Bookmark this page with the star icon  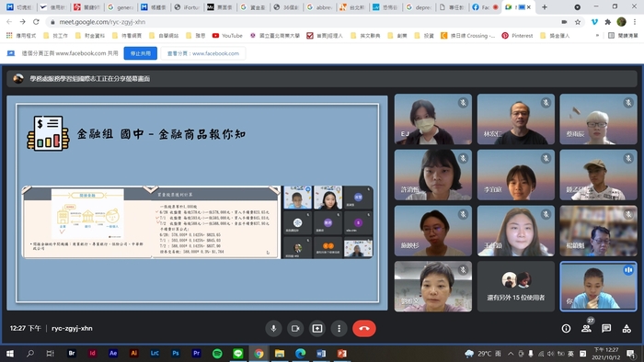578,22
